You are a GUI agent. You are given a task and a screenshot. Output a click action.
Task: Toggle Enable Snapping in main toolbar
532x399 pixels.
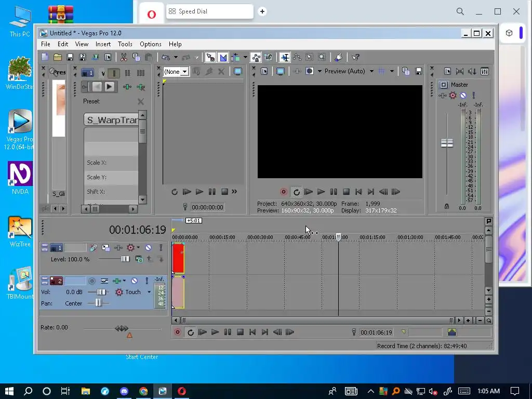(x=211, y=57)
